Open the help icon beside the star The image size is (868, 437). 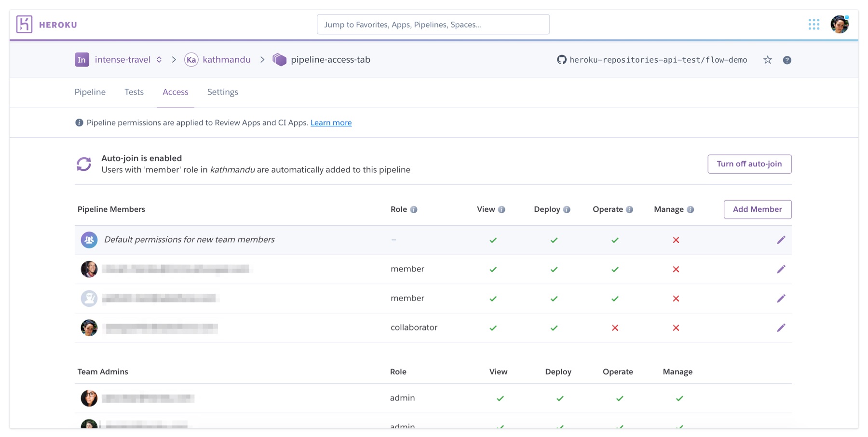787,60
